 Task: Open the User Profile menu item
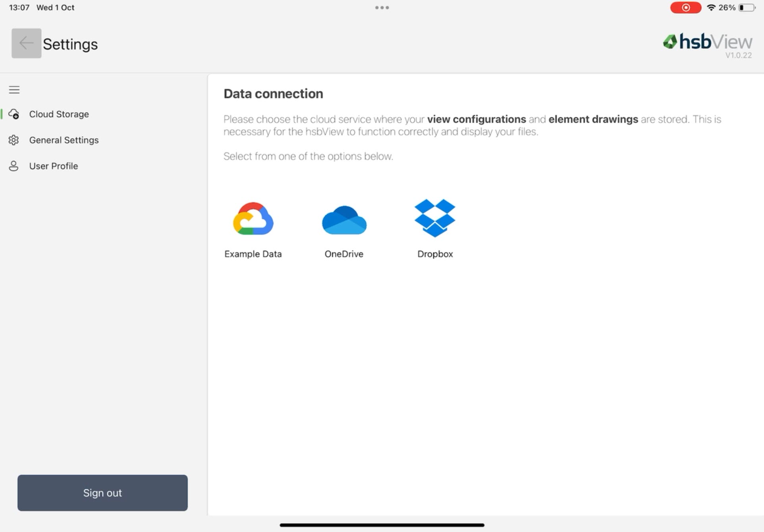(x=53, y=166)
